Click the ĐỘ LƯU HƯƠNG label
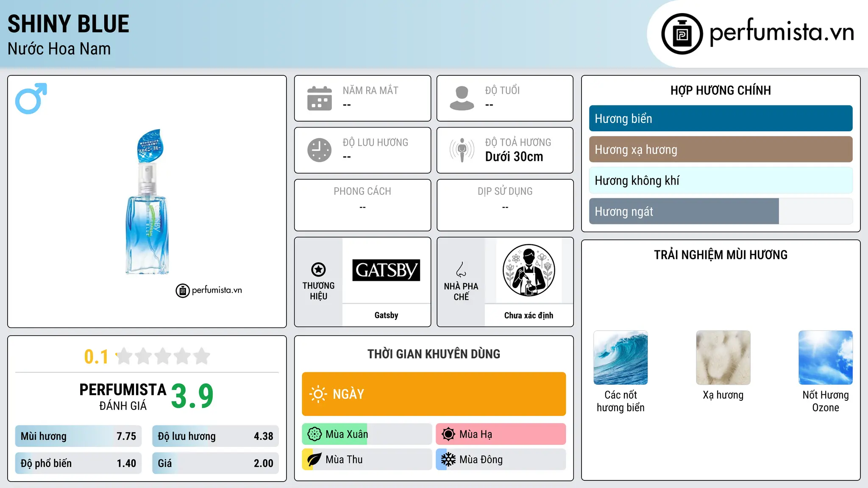 coord(376,142)
